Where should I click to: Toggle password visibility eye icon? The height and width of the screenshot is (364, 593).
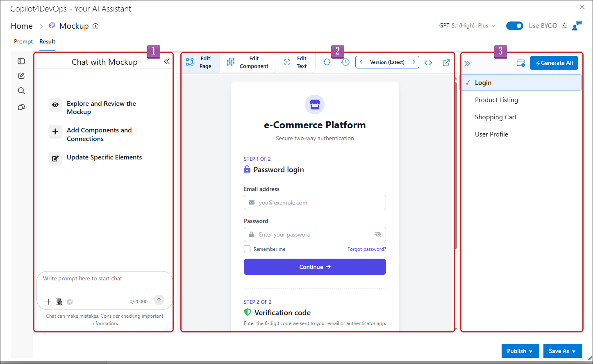pyautogui.click(x=378, y=234)
